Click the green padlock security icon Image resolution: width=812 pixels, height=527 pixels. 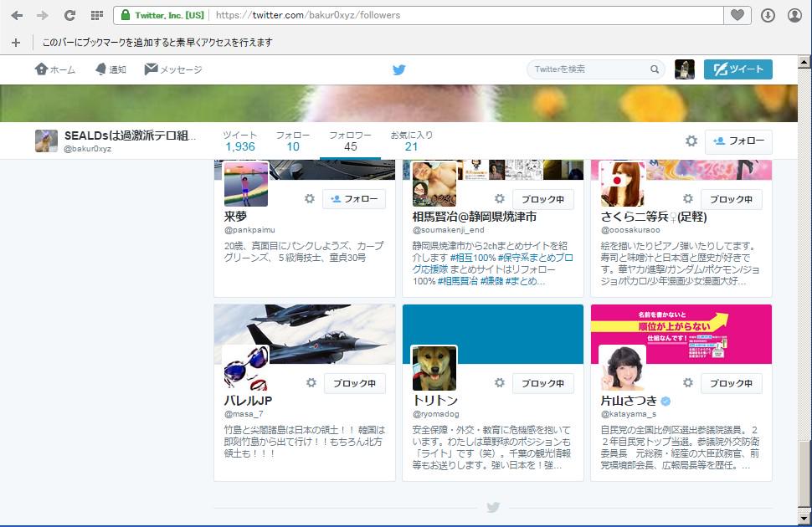126,15
